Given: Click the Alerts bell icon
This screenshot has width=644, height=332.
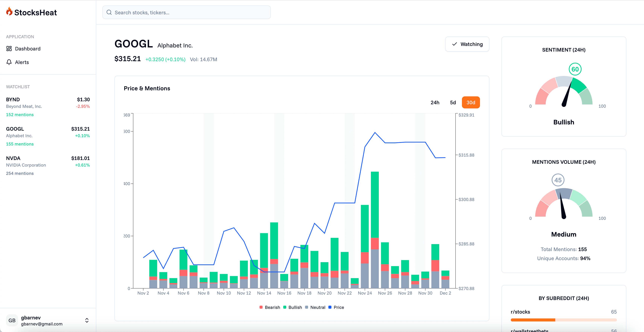Looking at the screenshot, I should (x=9, y=62).
